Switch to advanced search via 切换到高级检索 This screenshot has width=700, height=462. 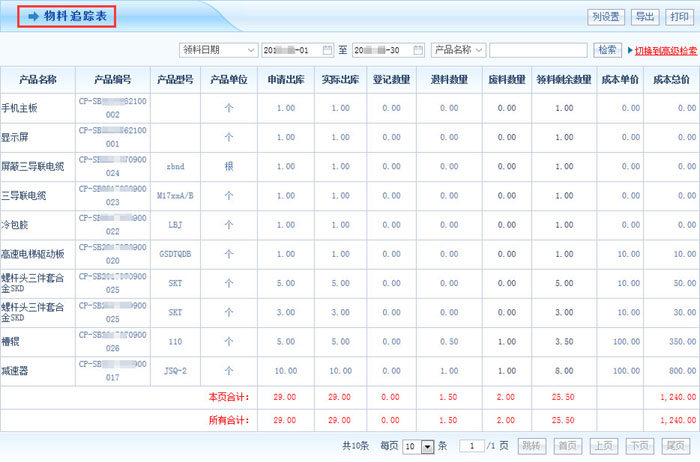pyautogui.click(x=665, y=50)
